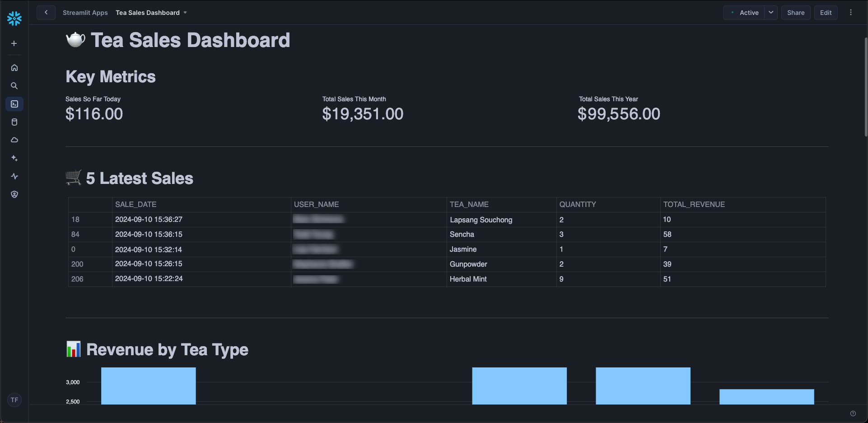
Task: Select the Home icon in the sidebar
Action: point(14,67)
